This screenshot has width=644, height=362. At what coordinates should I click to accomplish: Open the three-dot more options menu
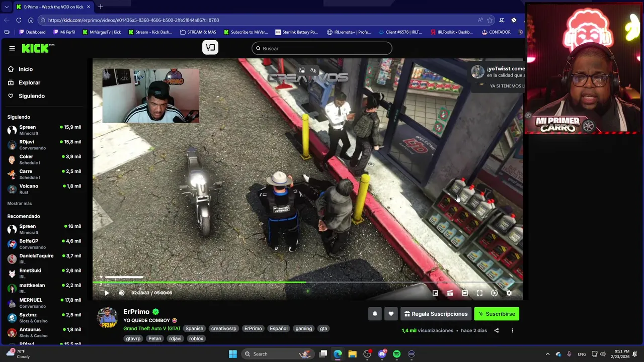(512, 330)
